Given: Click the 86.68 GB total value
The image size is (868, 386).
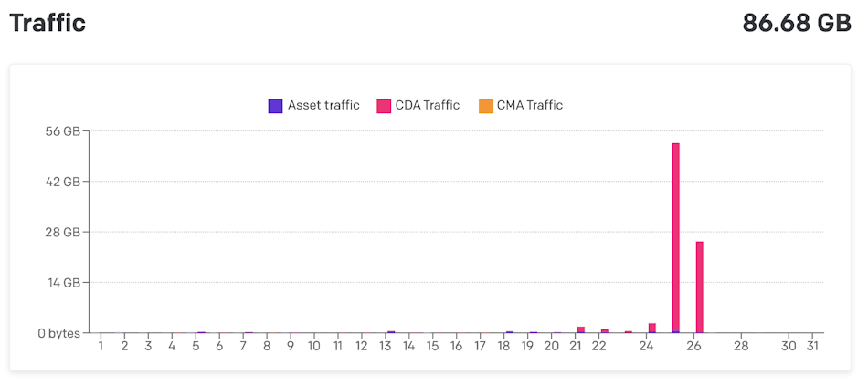Looking at the screenshot, I should tap(797, 23).
